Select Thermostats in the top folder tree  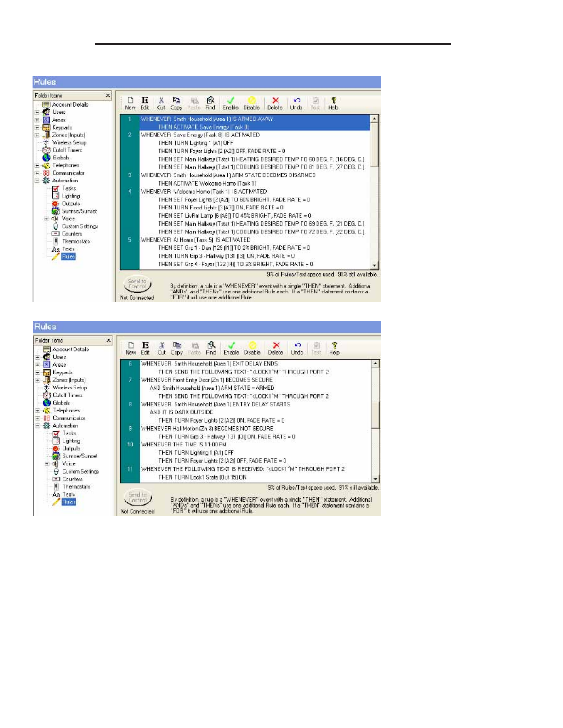tap(76, 242)
